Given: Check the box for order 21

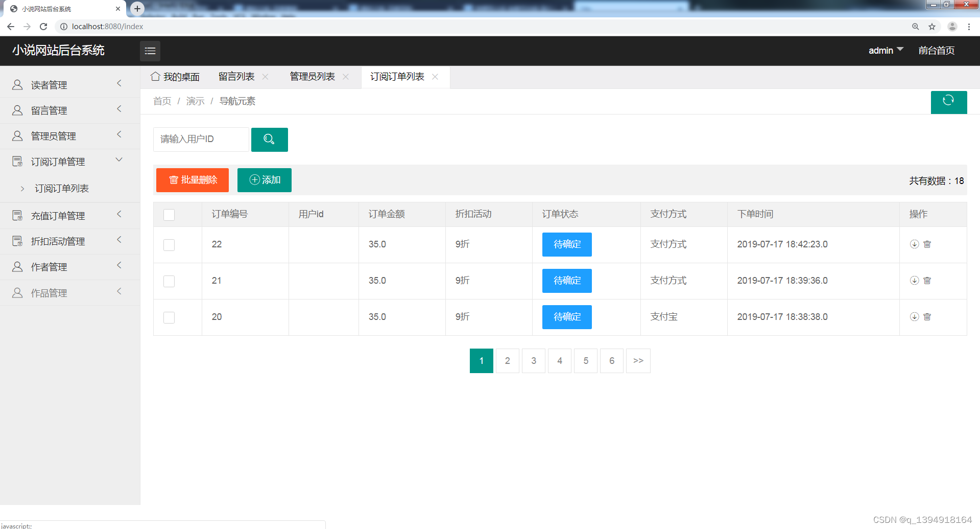Looking at the screenshot, I should pyautogui.click(x=169, y=281).
